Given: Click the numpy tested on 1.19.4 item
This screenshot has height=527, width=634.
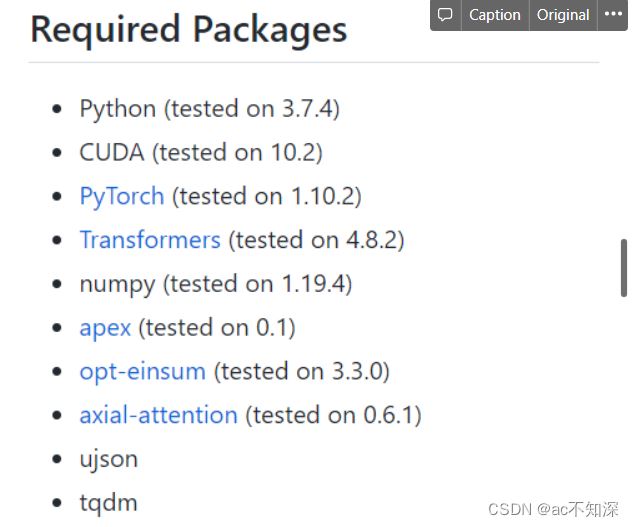Looking at the screenshot, I should pos(216,284).
